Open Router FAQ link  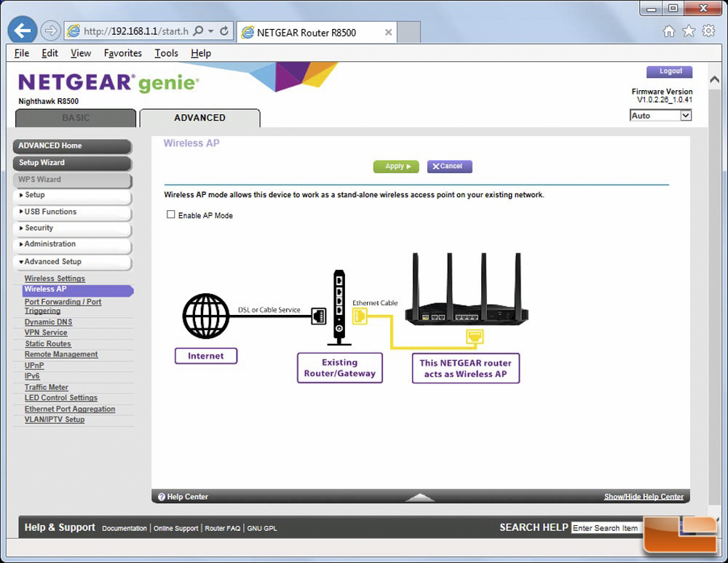223,528
